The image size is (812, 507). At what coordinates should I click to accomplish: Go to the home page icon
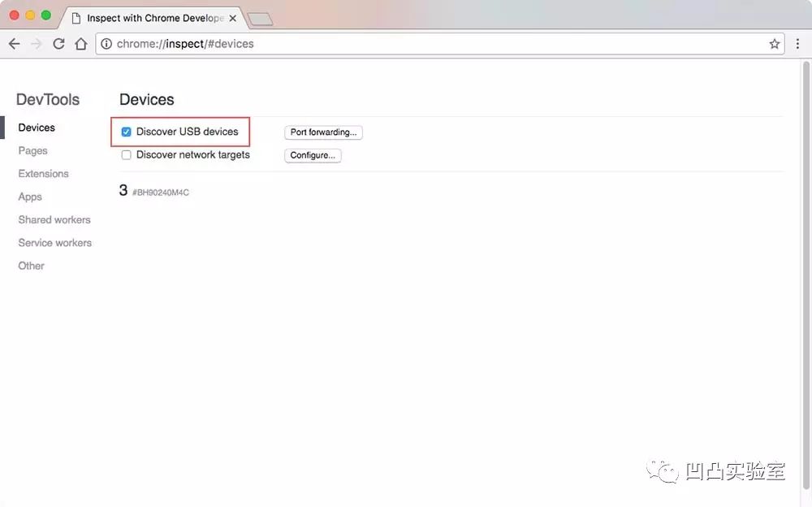tap(80, 44)
